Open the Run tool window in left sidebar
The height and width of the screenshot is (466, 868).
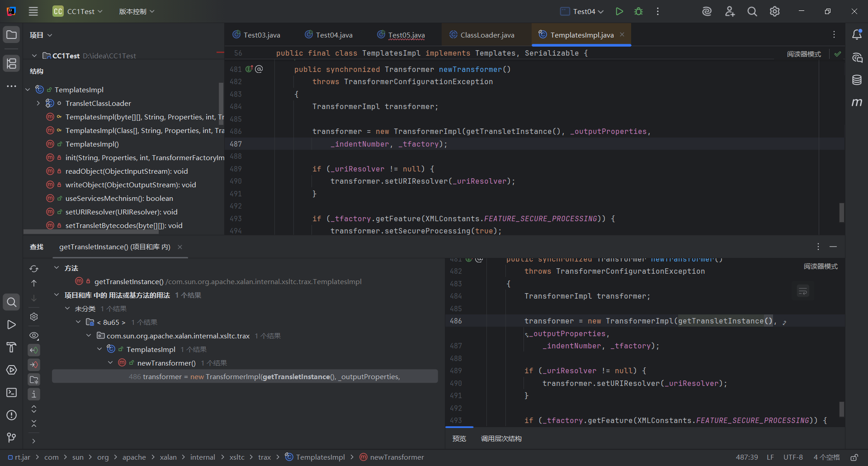point(12,325)
